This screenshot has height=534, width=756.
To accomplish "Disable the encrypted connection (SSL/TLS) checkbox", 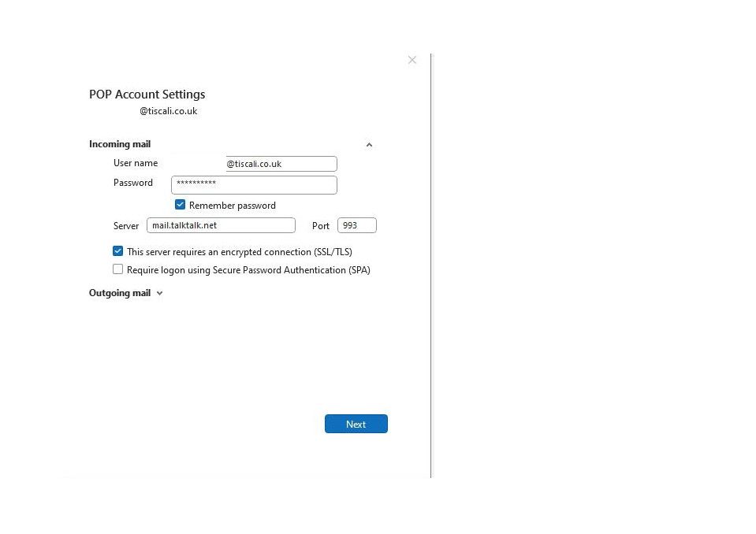I will pyautogui.click(x=118, y=252).
